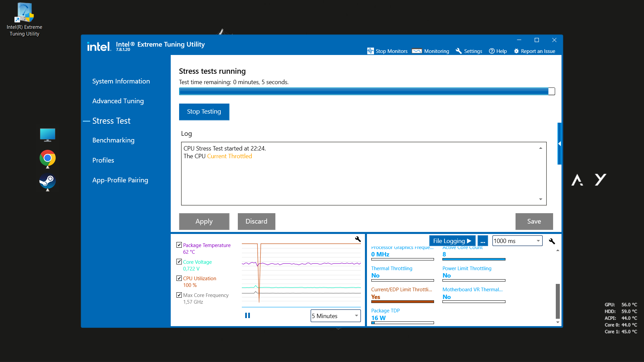Disable the Max Core Frequency checkbox
This screenshot has width=644, height=362.
click(179, 295)
